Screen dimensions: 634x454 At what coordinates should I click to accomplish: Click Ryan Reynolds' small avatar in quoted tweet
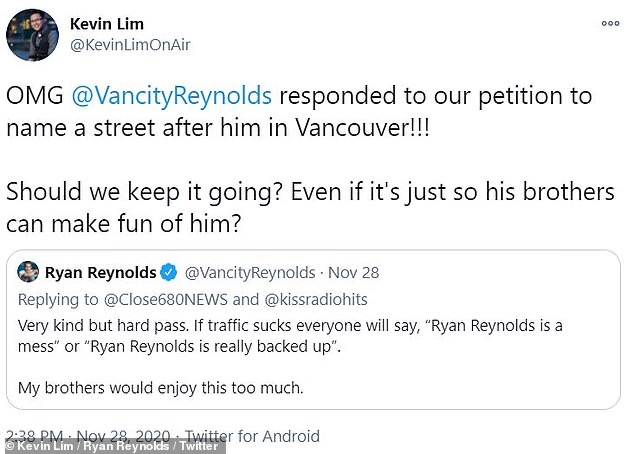click(x=29, y=273)
